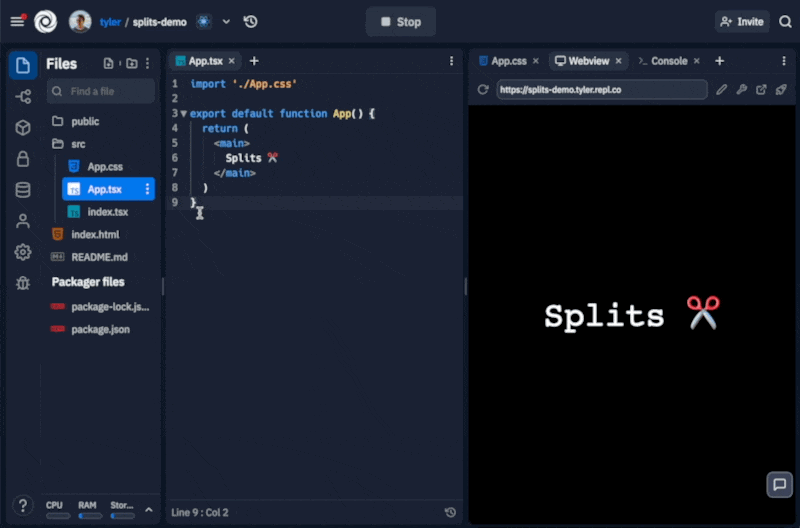Open the hamburger menu in the header
The image size is (800, 528).
[17, 21]
